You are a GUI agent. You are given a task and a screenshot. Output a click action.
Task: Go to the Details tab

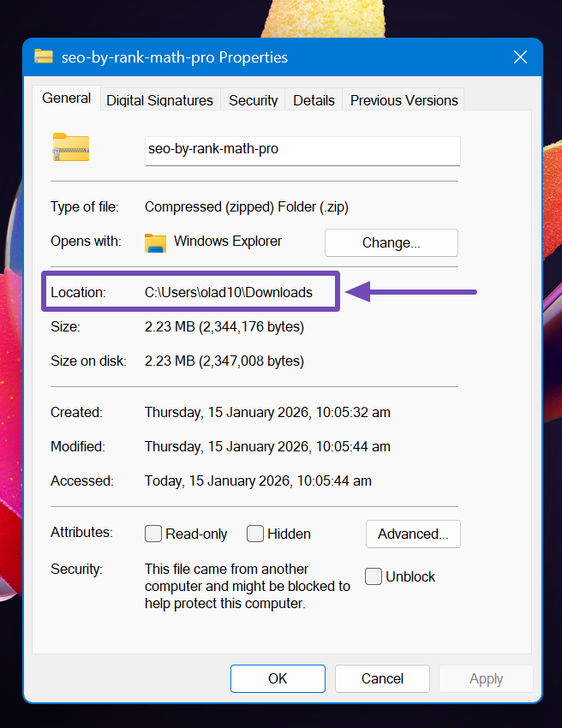click(314, 100)
